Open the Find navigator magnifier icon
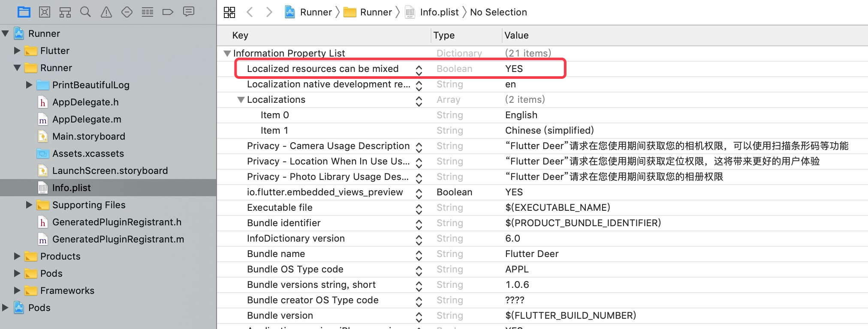 click(86, 12)
